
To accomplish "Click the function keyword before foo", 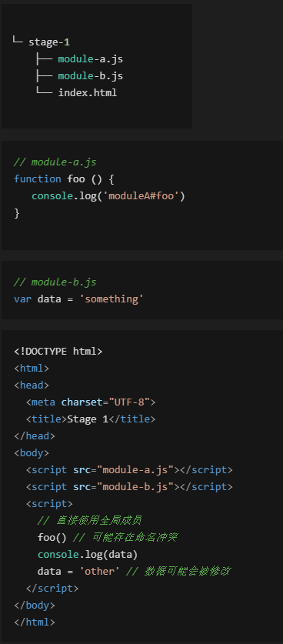I will (38, 179).
